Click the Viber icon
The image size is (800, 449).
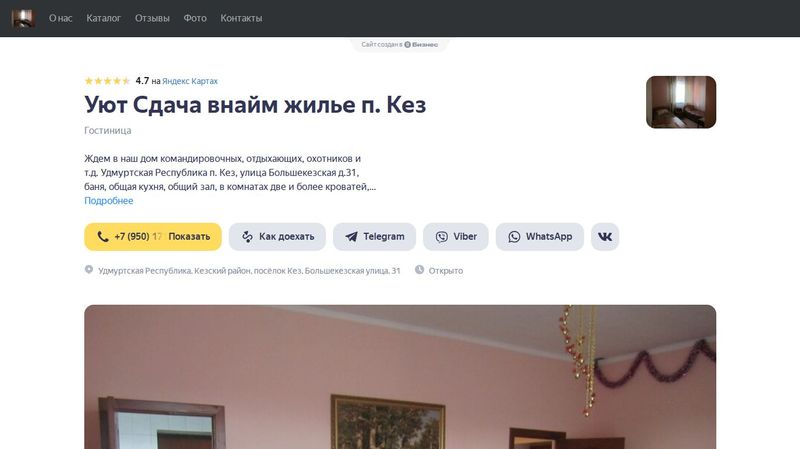tap(441, 237)
